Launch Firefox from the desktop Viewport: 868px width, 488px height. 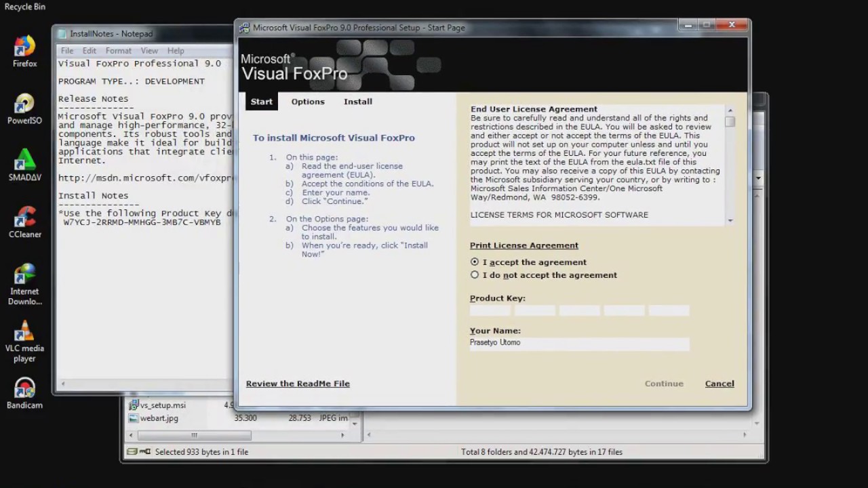pos(24,51)
